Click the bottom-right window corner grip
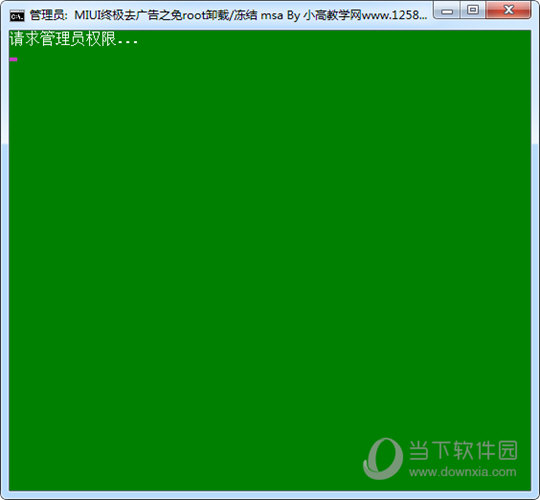Screen dimensions: 540x500 [x=536, y=496]
